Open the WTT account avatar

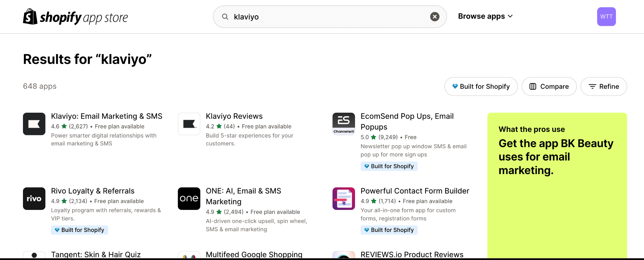tap(606, 17)
